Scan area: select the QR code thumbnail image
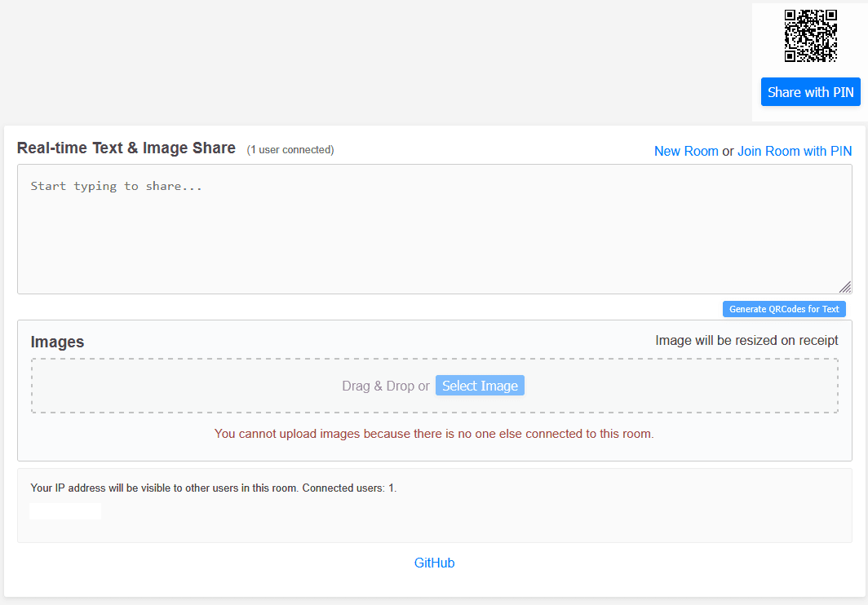Image resolution: width=868 pixels, height=605 pixels. click(x=811, y=36)
